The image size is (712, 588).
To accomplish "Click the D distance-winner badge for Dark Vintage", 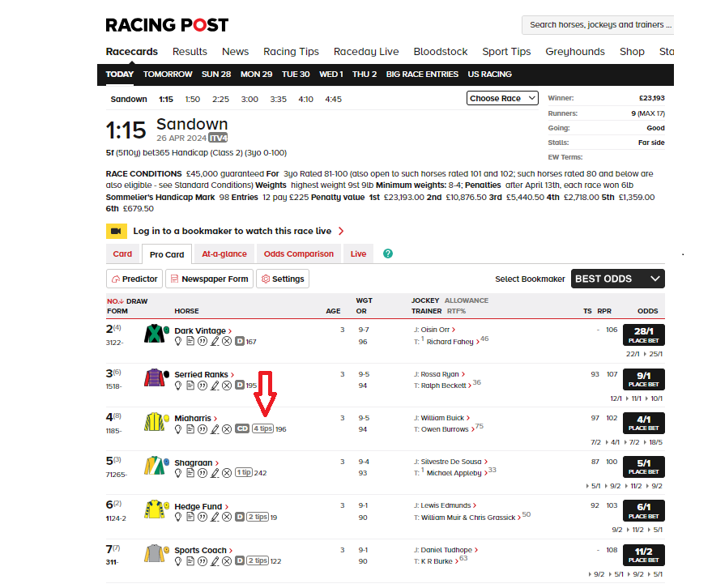I will pos(240,341).
